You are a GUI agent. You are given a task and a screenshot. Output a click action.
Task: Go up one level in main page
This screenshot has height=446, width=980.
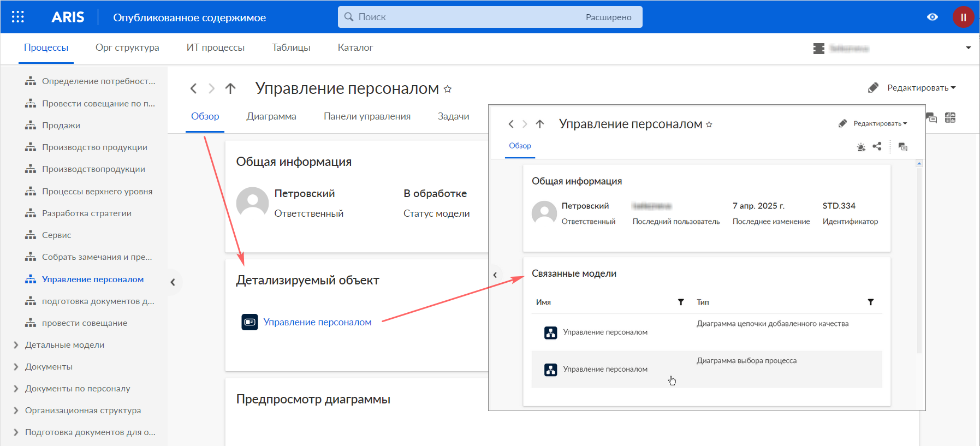pos(230,88)
